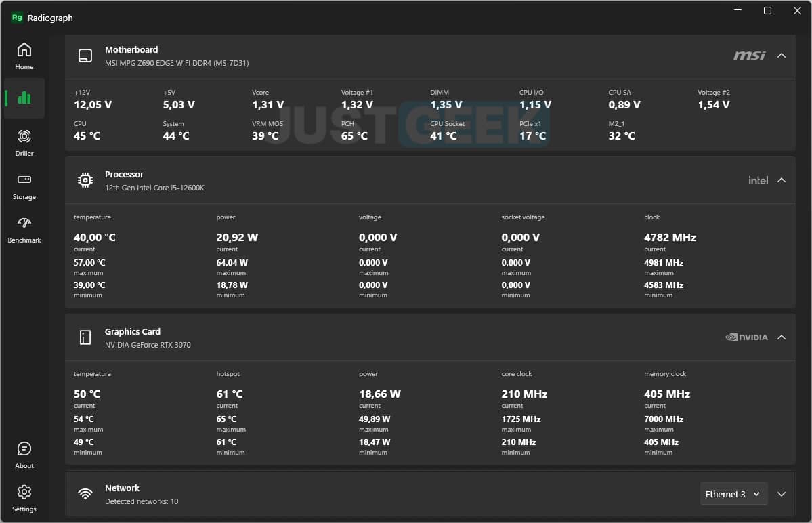The image size is (812, 523).
Task: Click 12th Gen Intel Core i5-12600K text
Action: (154, 188)
